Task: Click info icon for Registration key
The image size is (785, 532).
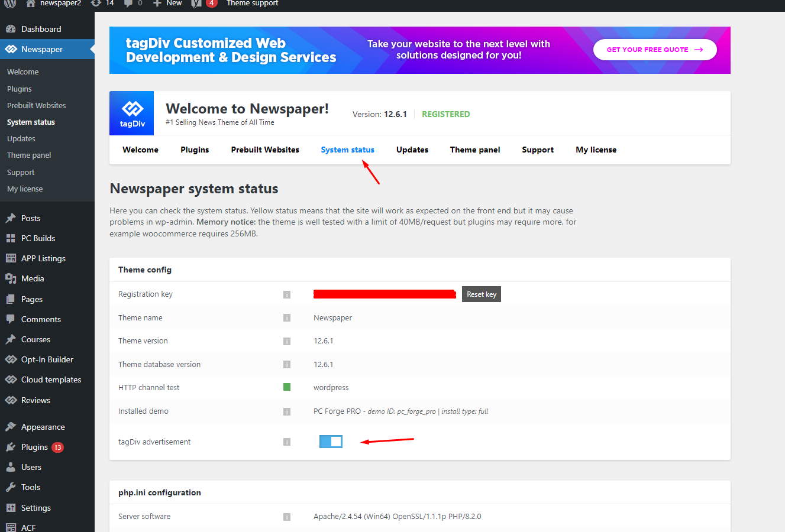Action: click(287, 294)
